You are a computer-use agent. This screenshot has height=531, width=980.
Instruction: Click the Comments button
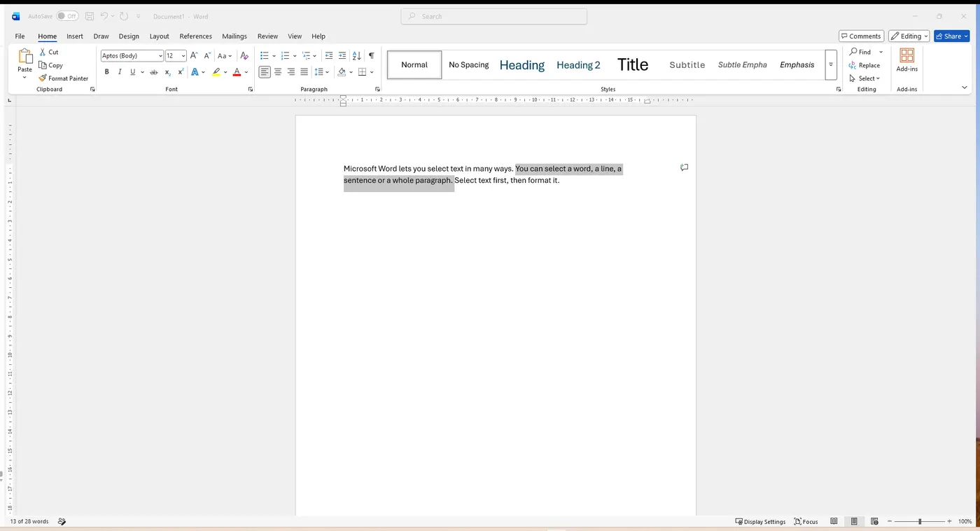click(x=861, y=36)
